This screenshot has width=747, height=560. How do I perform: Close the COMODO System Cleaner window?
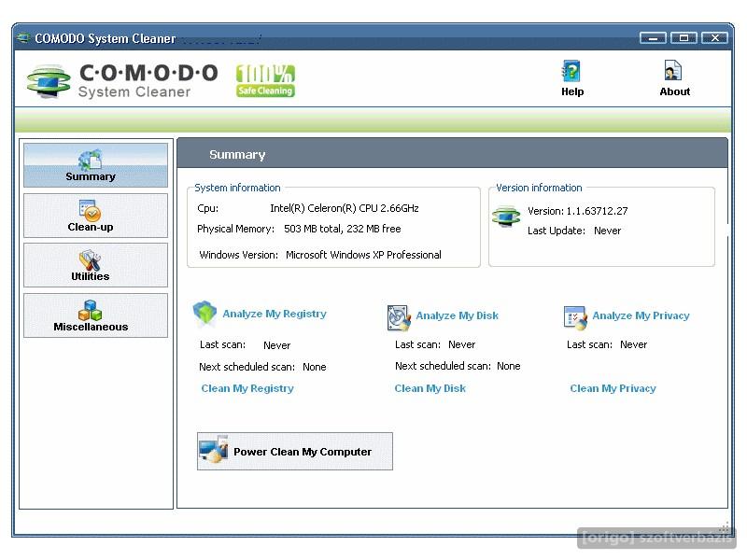tap(714, 37)
